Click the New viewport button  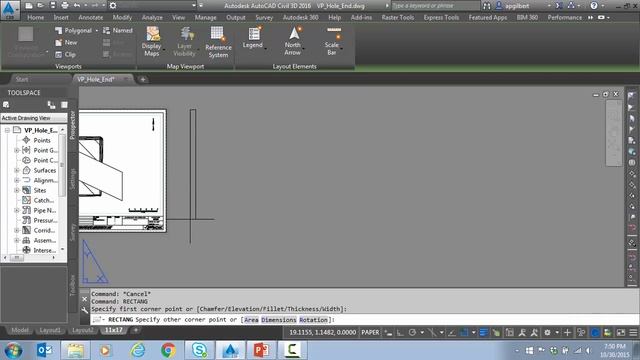[66, 42]
